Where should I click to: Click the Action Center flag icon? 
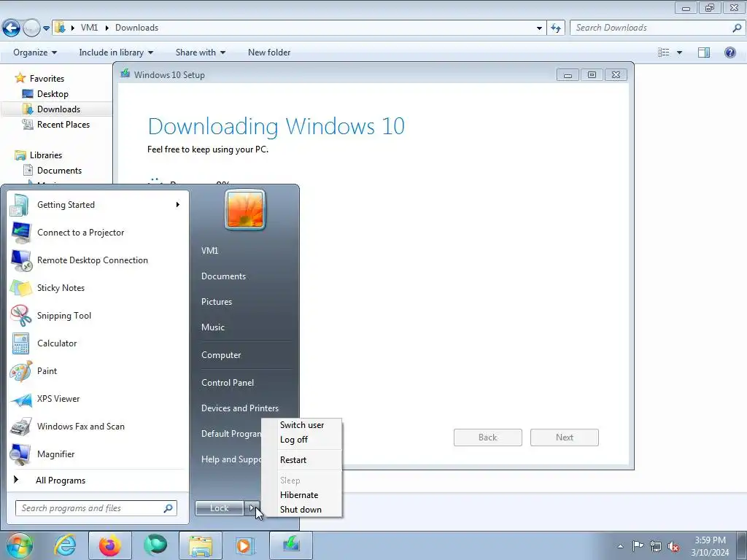click(638, 545)
